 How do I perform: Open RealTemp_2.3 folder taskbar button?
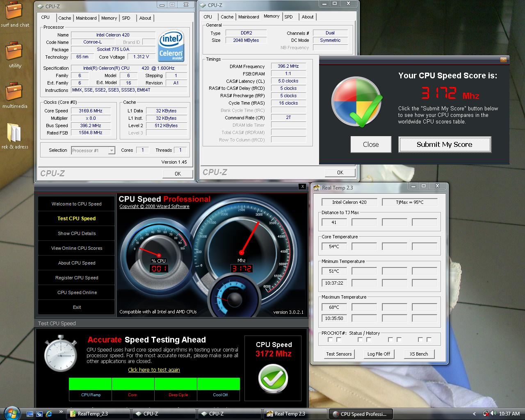98,414
